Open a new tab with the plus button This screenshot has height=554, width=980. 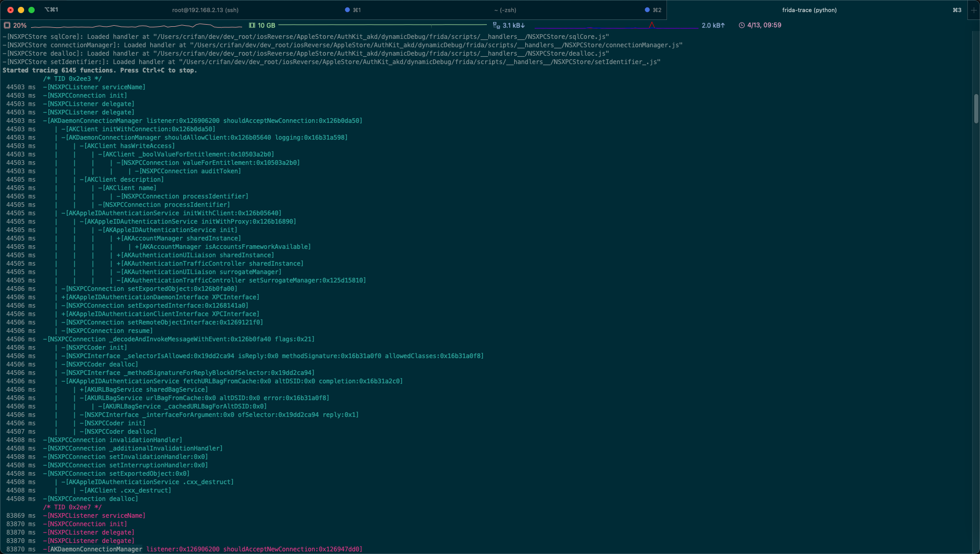(973, 10)
